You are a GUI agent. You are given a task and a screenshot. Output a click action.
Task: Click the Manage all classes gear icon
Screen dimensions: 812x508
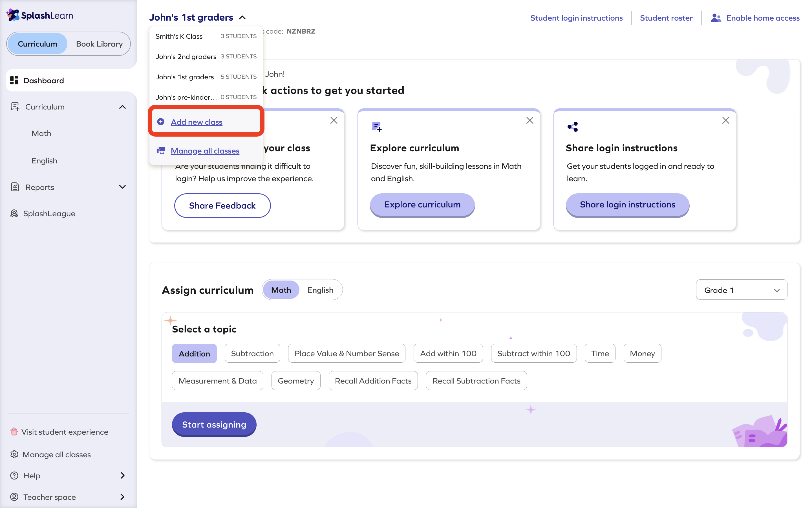point(14,454)
